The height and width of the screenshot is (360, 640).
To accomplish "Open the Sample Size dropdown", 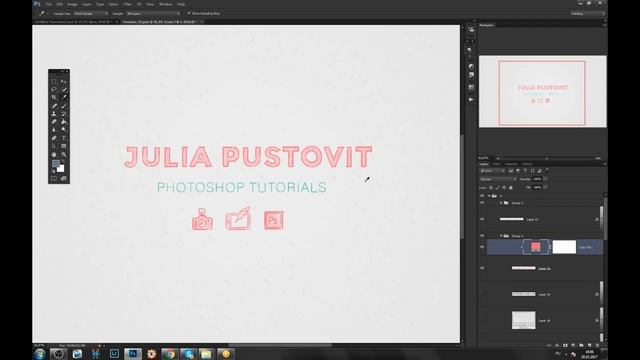I will (91, 13).
